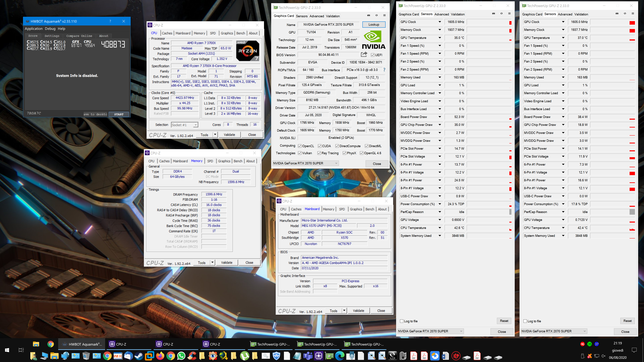
Task: Click the camera icon in the right GPU-Z Sensors window
Action: (617, 13)
